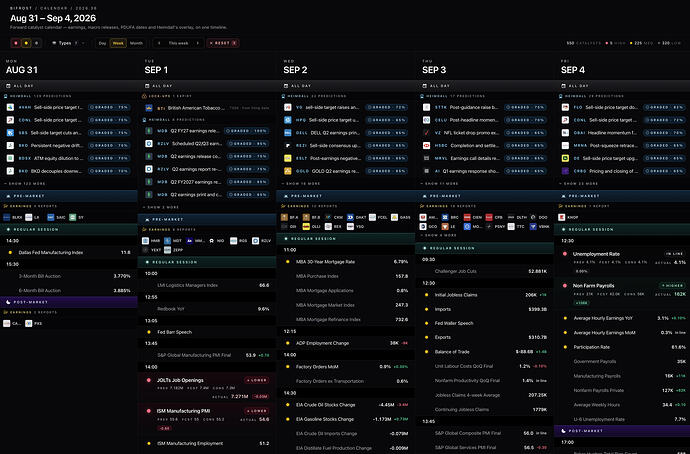Image resolution: width=690 pixels, height=454 pixels.
Task: Open VZ NFL ticket drop promo prediction
Action: (484, 132)
